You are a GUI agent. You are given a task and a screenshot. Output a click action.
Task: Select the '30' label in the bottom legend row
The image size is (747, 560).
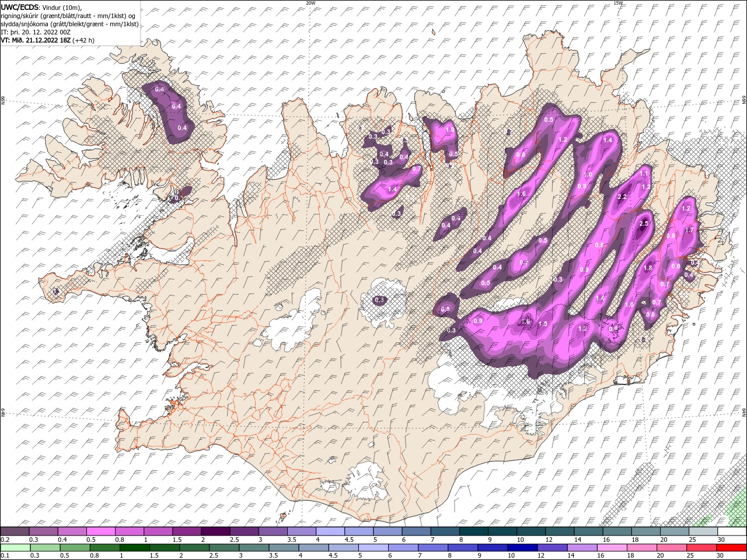click(720, 556)
